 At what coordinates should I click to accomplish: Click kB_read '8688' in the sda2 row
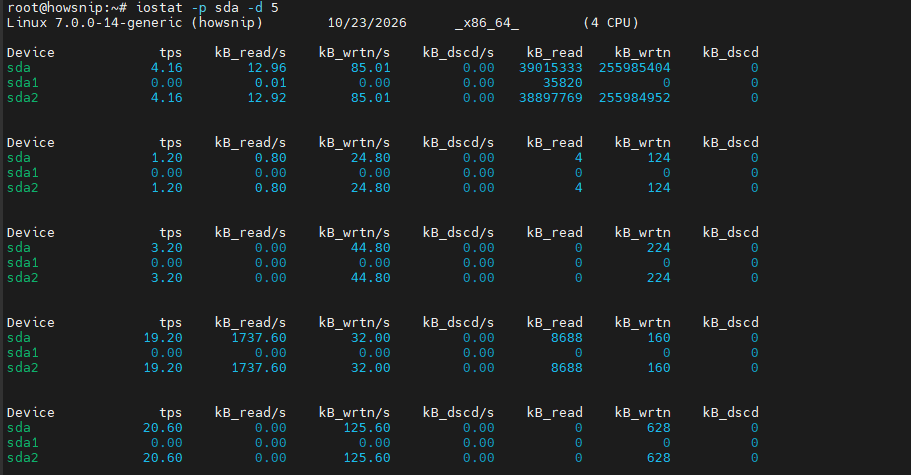coord(566,368)
